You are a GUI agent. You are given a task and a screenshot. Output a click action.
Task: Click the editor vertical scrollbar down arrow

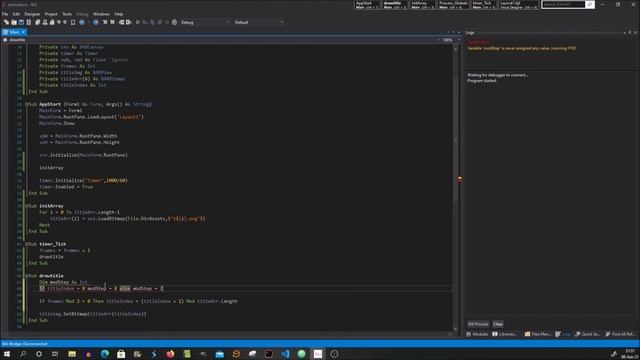[x=456, y=329]
